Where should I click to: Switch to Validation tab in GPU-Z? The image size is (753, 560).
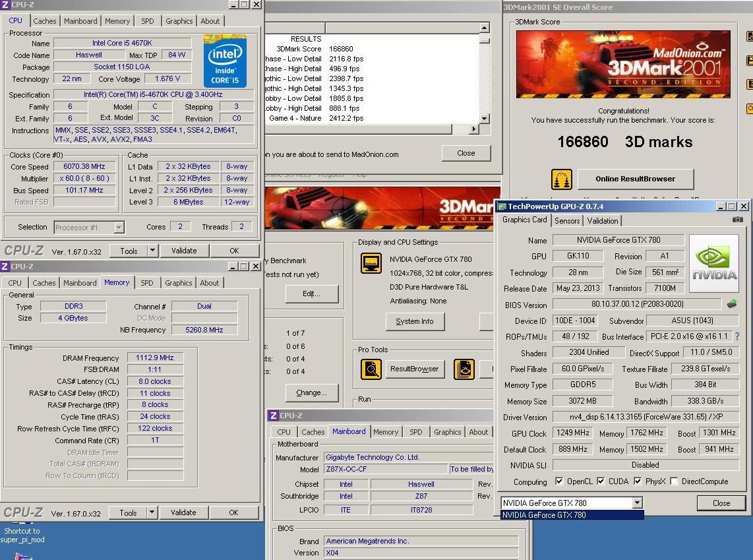tap(602, 220)
